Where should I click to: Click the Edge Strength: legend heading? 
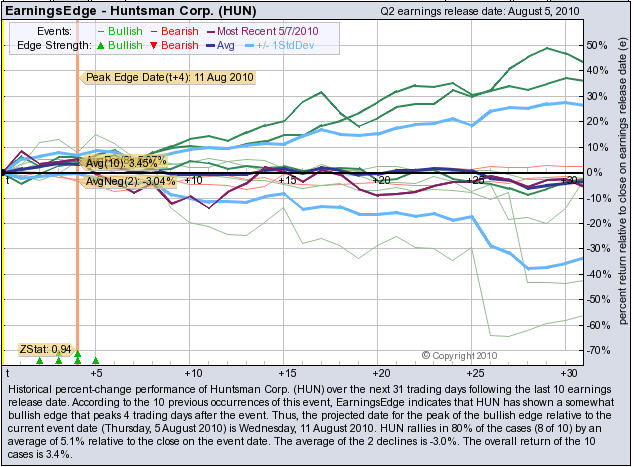[54, 45]
